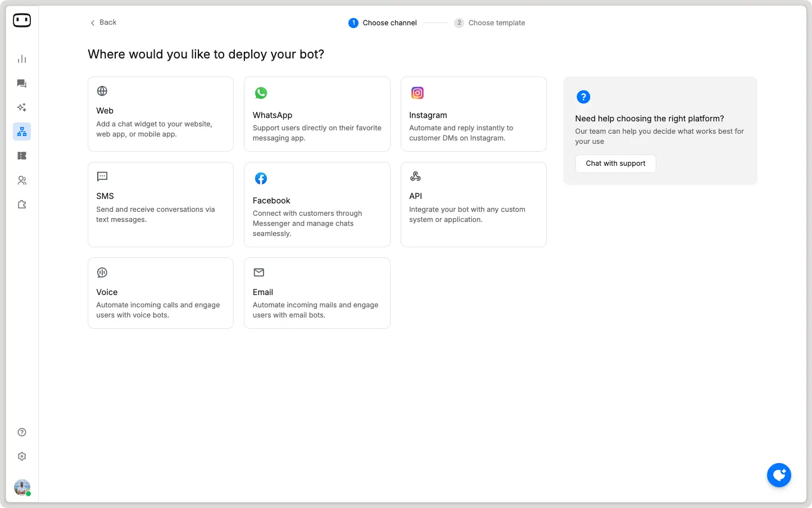Click the Instagram logo icon
The height and width of the screenshot is (508, 812).
coord(418,93)
